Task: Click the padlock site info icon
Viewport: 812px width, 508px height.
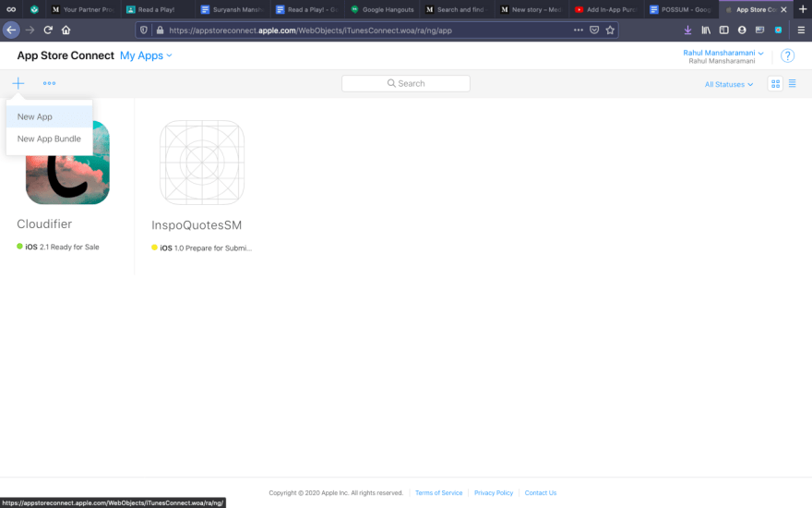Action: 160,30
